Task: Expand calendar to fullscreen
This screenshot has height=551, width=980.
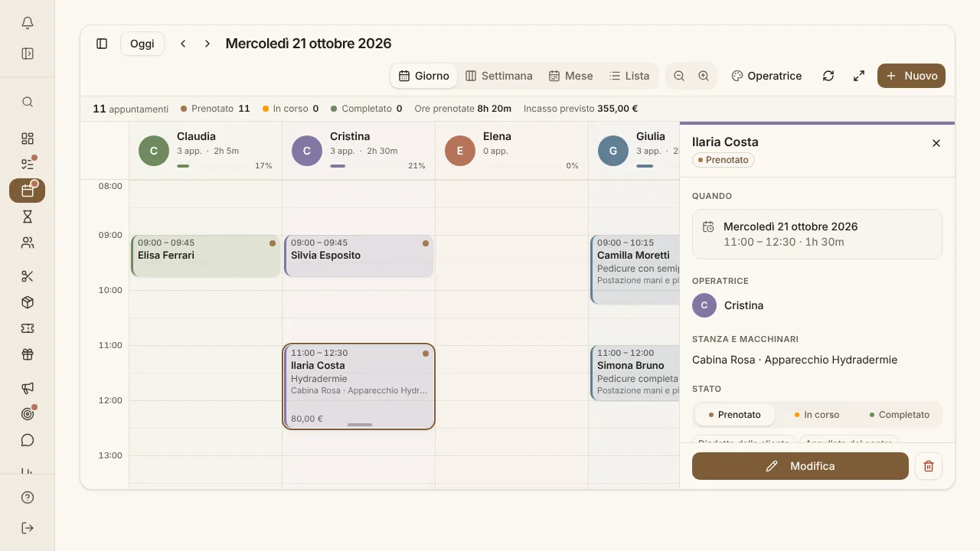Action: click(859, 76)
